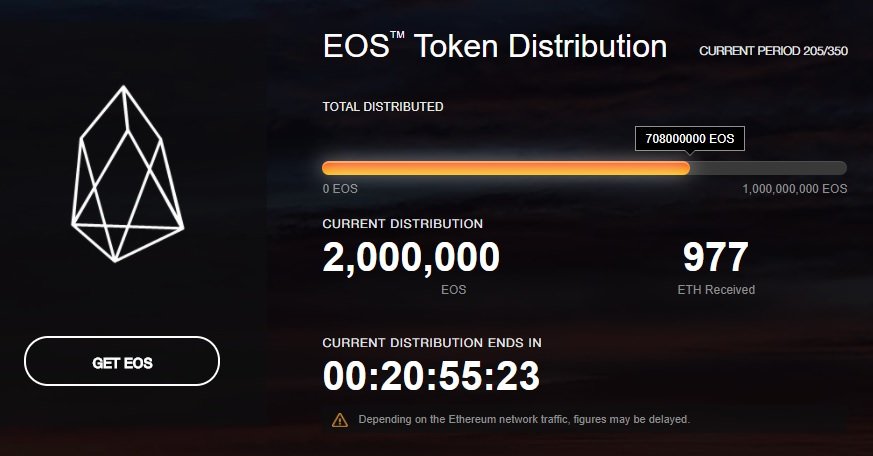The image size is (873, 456).
Task: Click the Current Period 205/350 text
Action: click(x=773, y=51)
